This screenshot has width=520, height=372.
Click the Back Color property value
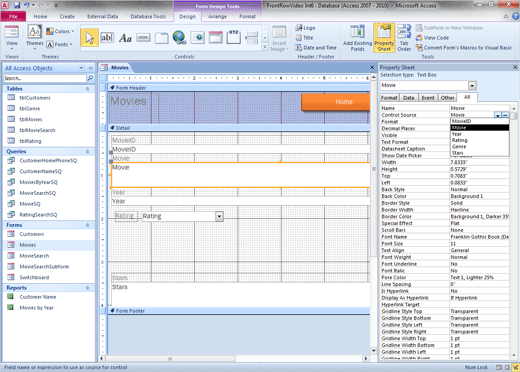tap(479, 196)
